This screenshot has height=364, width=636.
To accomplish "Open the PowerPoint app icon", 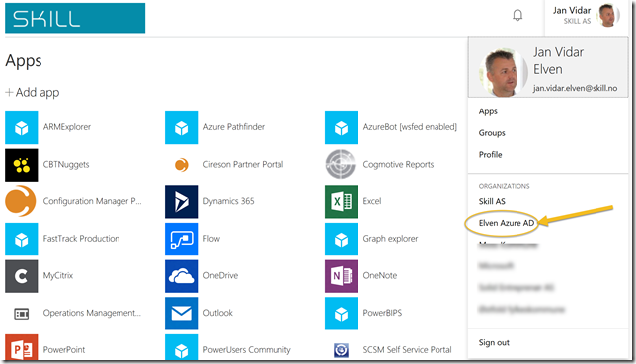I will [22, 347].
